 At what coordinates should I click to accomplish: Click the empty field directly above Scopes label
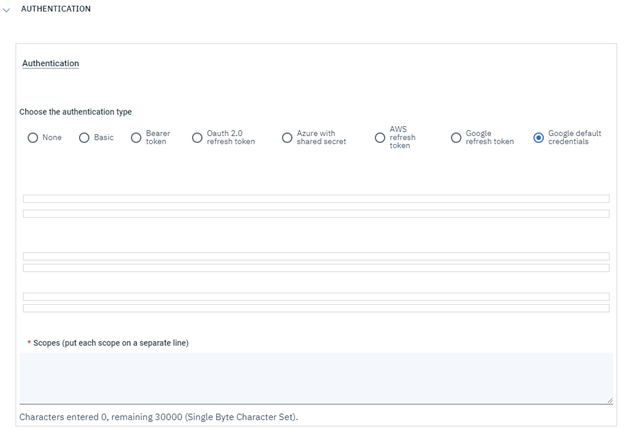(x=316, y=308)
